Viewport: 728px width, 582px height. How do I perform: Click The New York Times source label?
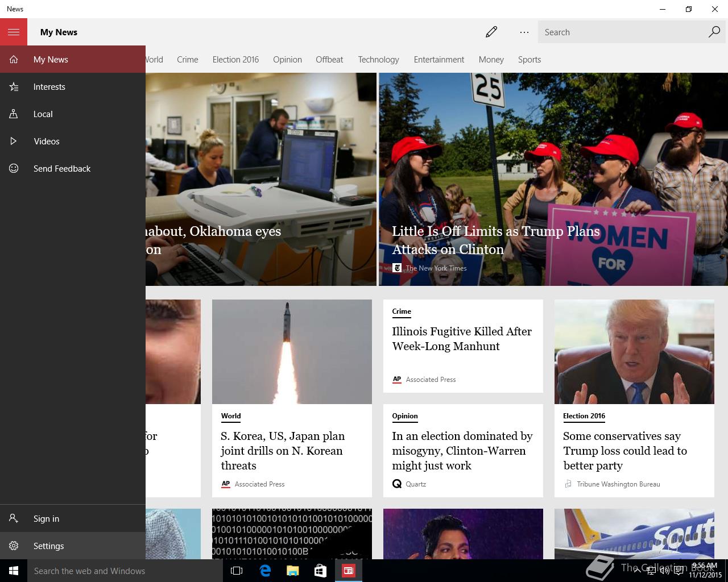coord(436,268)
